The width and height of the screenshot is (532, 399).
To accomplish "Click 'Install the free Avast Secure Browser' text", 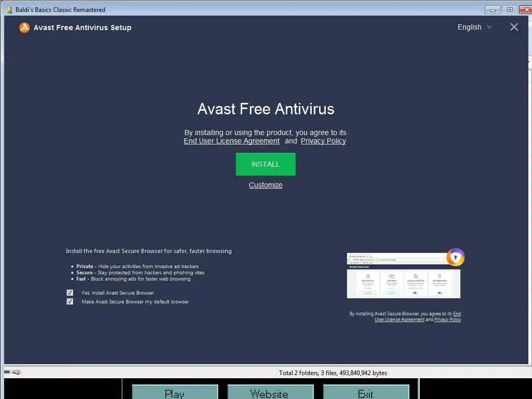I will pos(149,251).
